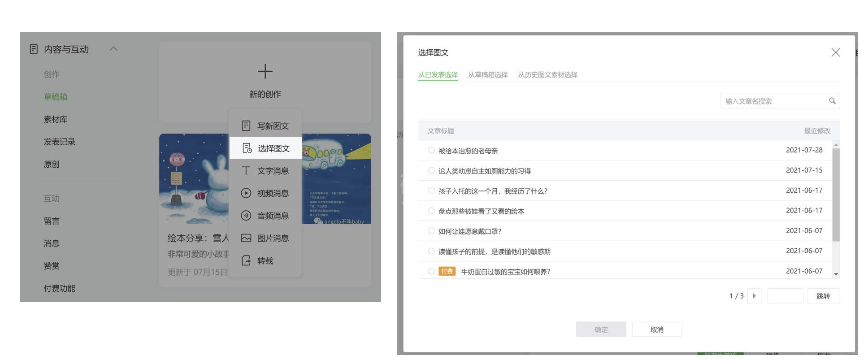
Task: Select radio for 牛奶蛋白过敏的宝宝如何喂养?
Action: tap(431, 271)
